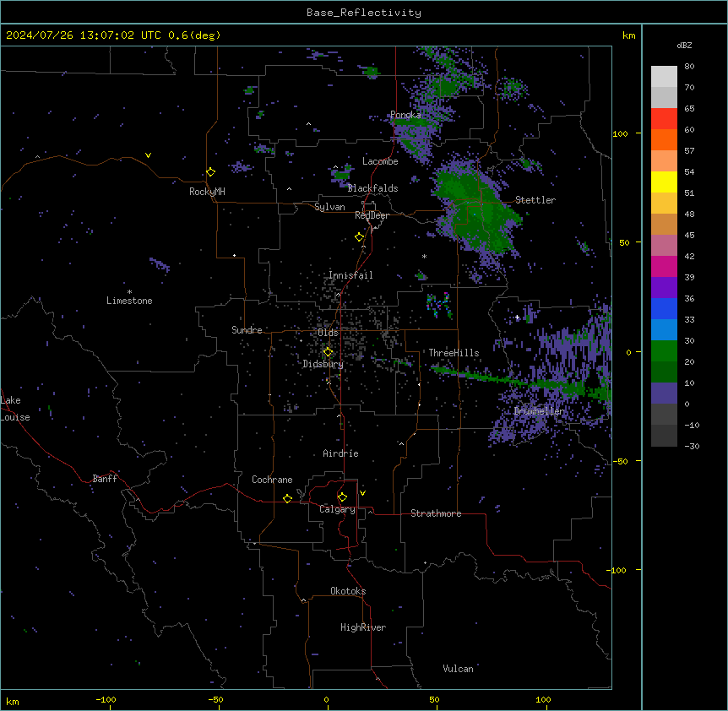Click the Calgary city label
728x711 pixels.
[337, 509]
